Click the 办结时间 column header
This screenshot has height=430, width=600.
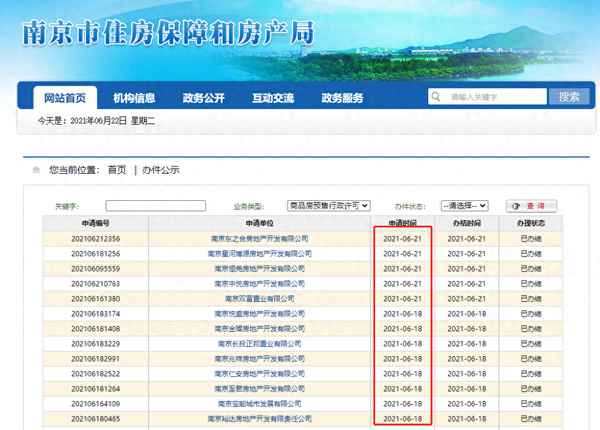(467, 223)
